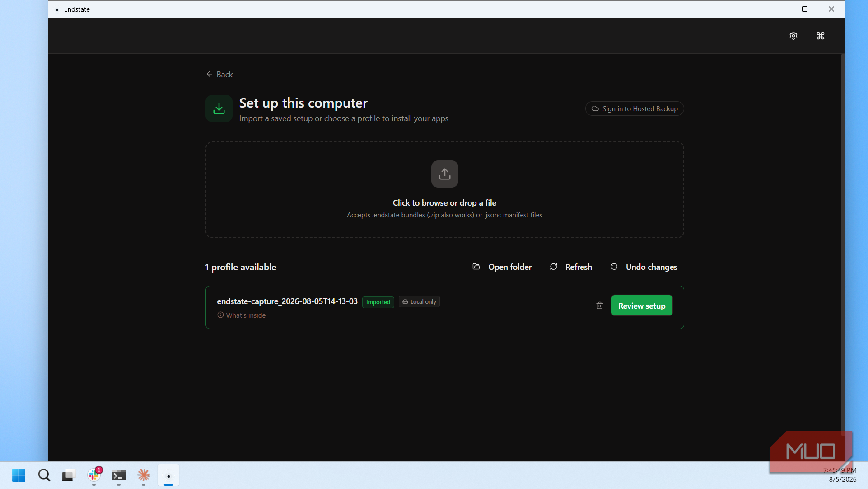Viewport: 868px width, 489px height.
Task: Click the Imported badge
Action: pyautogui.click(x=378, y=302)
